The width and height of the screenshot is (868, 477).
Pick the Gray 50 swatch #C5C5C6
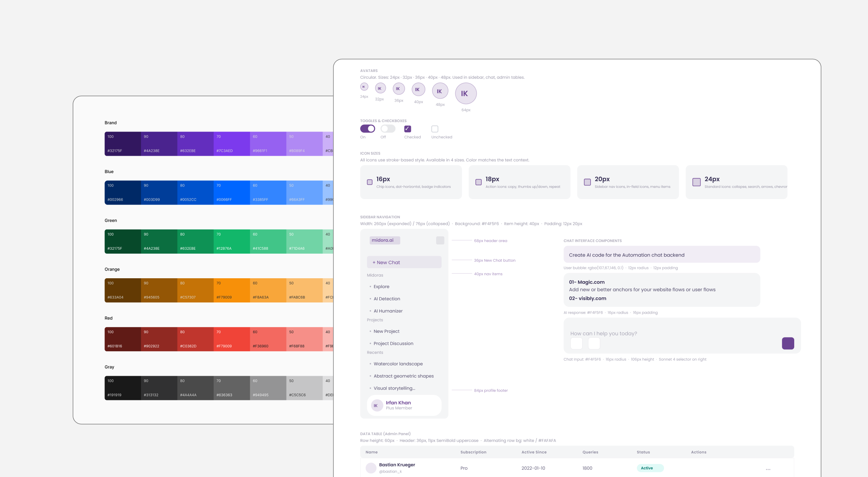(x=305, y=388)
